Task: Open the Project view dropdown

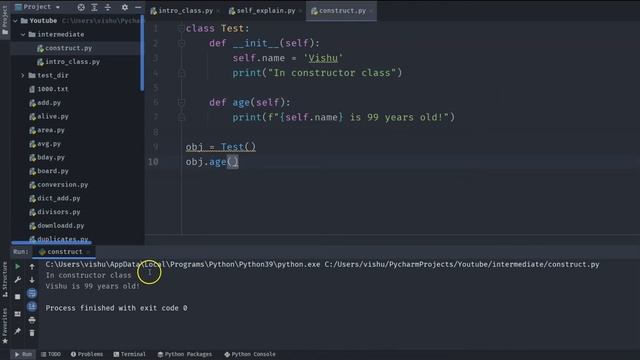Action: [x=38, y=7]
